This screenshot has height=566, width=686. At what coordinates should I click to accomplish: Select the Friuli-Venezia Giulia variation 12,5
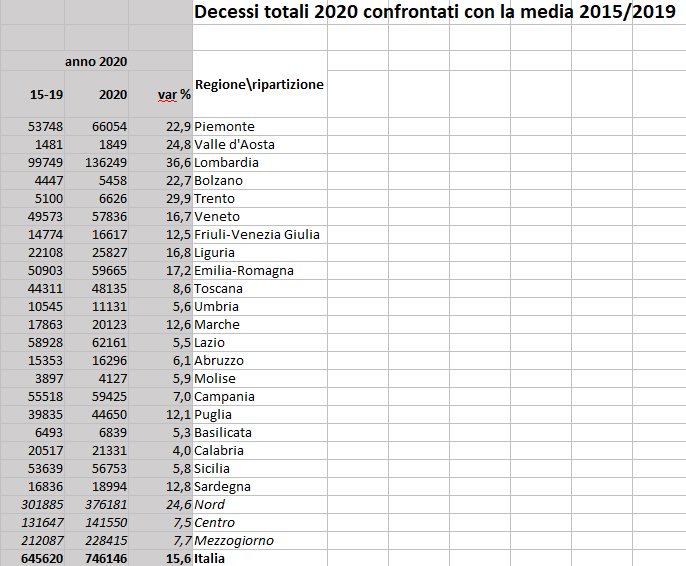coord(161,234)
